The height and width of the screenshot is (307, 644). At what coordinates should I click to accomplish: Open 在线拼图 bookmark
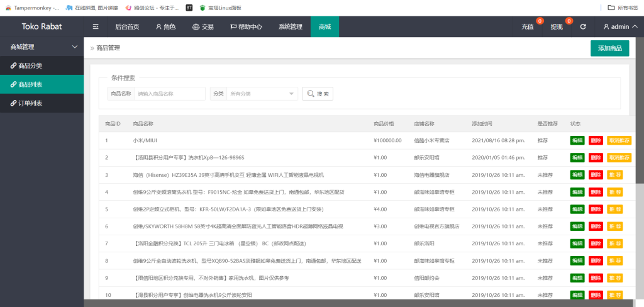click(x=92, y=8)
